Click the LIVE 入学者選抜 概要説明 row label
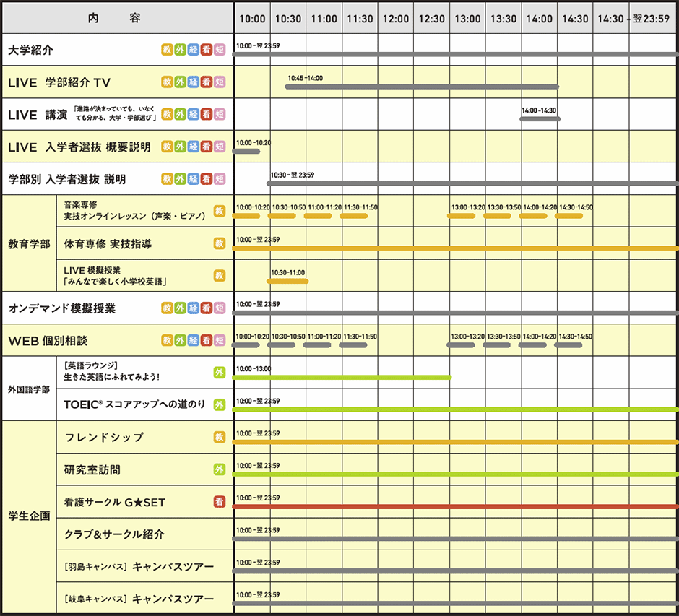This screenshot has width=679, height=616. tap(79, 147)
